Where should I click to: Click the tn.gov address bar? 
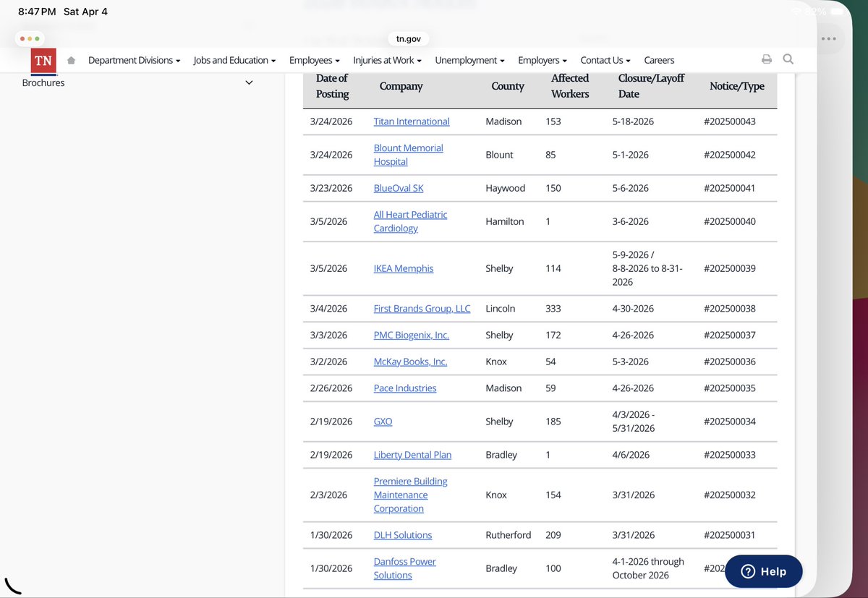tap(409, 39)
